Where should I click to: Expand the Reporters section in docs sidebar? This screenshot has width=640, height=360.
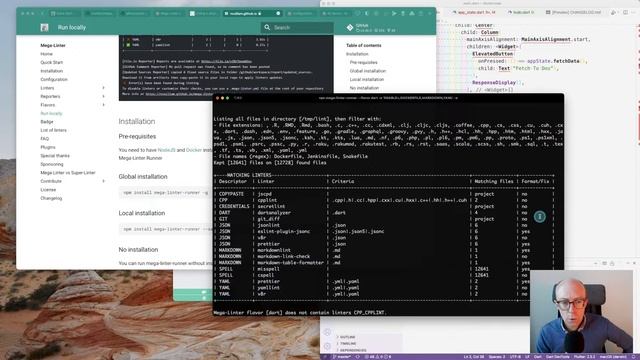(x=103, y=96)
